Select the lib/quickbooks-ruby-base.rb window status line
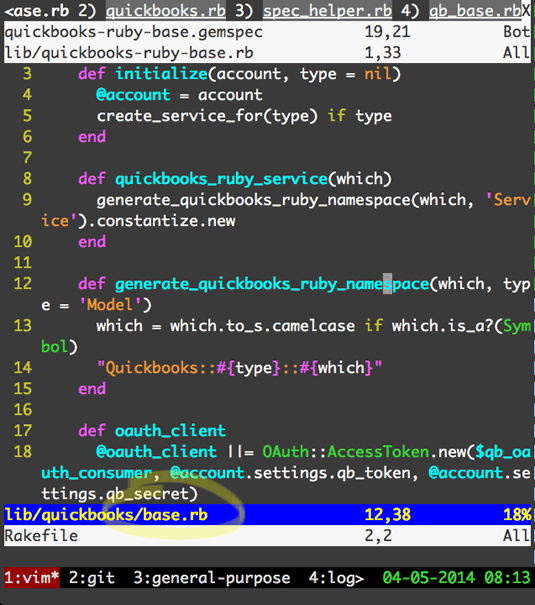 267,53
